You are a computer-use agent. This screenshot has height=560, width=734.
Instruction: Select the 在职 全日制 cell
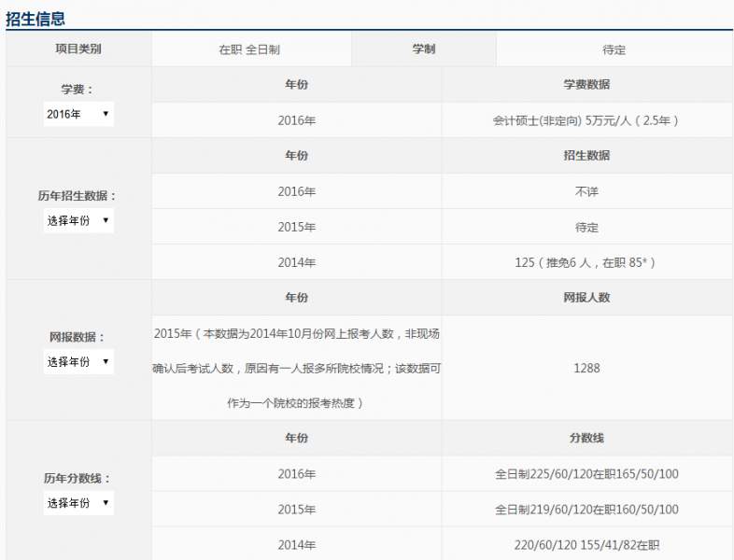[249, 49]
